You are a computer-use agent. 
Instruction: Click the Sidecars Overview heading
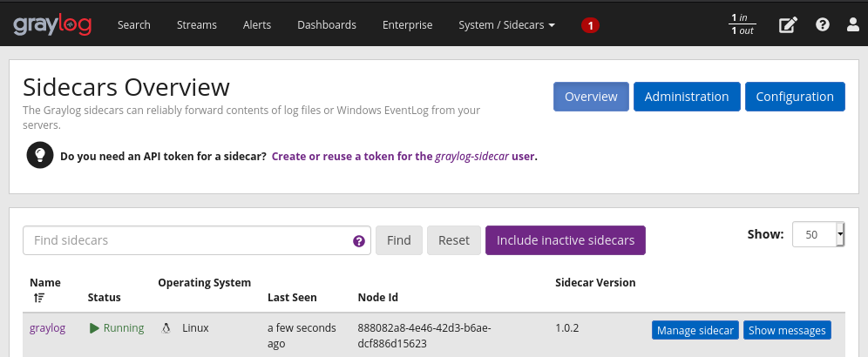pos(126,87)
